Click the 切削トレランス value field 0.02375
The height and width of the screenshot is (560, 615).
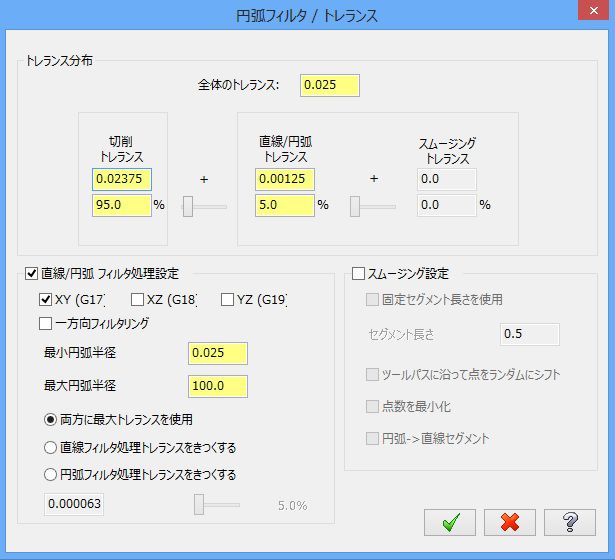[122, 180]
